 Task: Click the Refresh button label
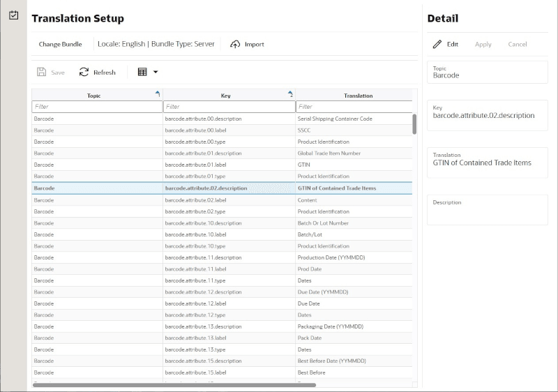point(104,73)
